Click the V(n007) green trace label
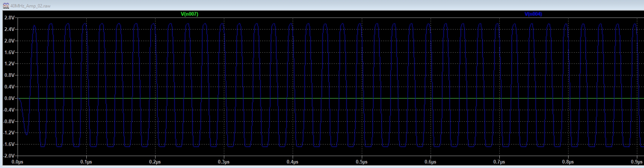 (189, 14)
